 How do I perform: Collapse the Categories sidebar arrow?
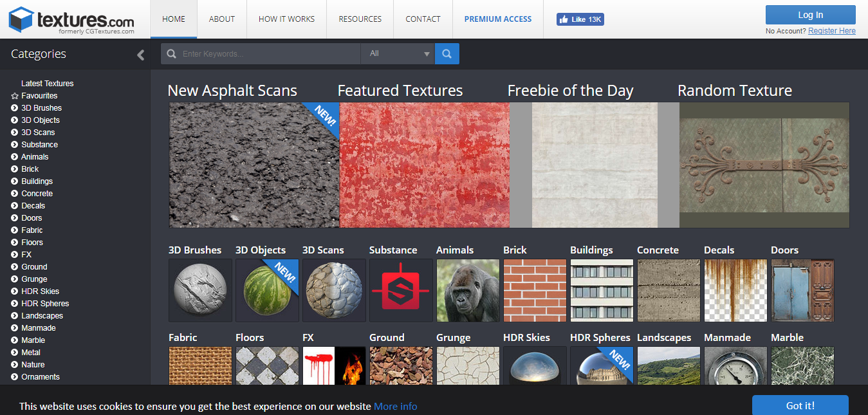coord(141,55)
